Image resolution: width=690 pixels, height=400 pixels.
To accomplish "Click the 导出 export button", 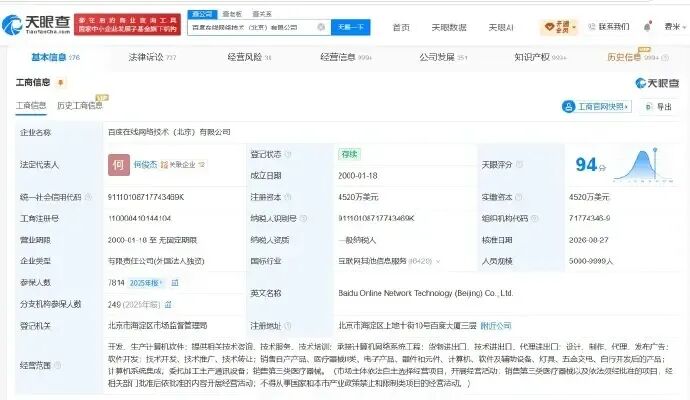I will pos(659,106).
